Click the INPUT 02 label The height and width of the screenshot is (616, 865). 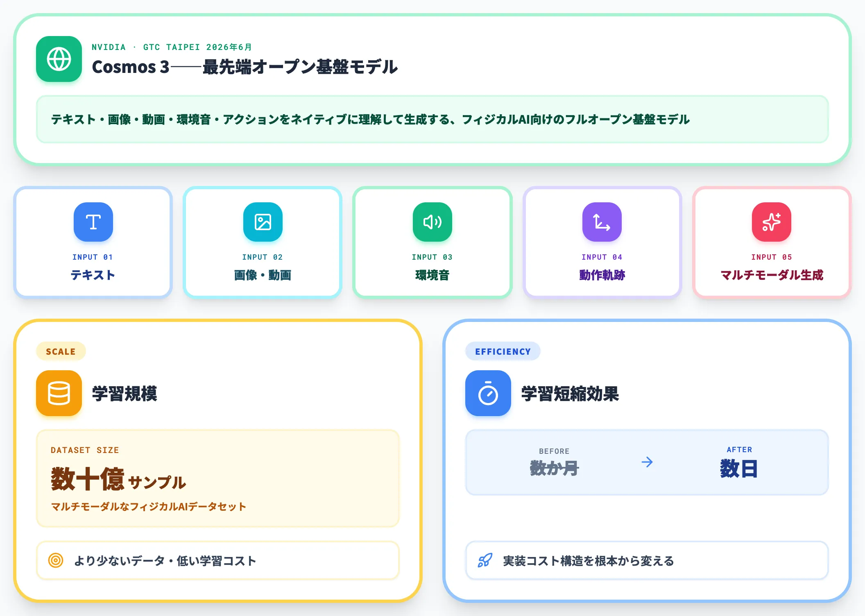click(263, 257)
